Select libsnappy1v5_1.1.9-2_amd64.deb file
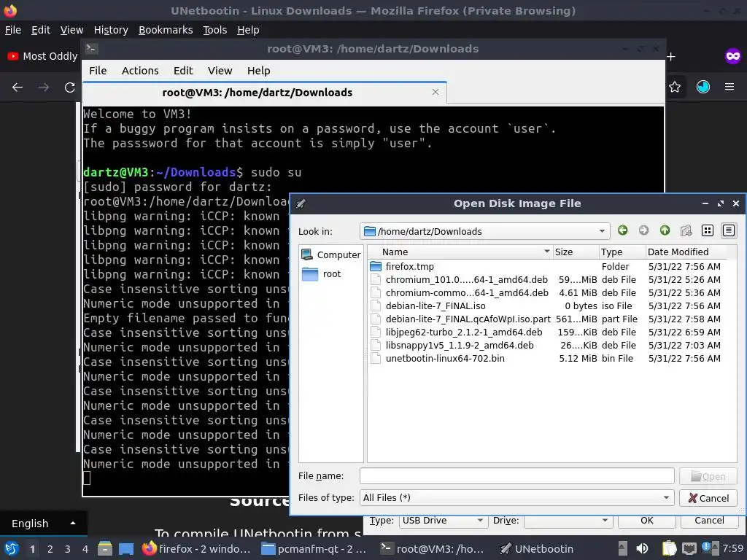This screenshot has height=560, width=747. coord(460,345)
